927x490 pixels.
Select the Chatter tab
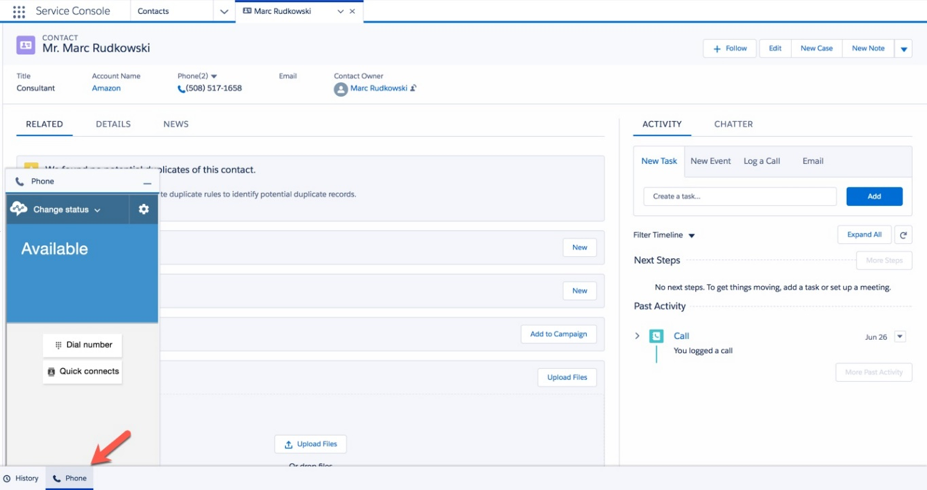(x=734, y=124)
